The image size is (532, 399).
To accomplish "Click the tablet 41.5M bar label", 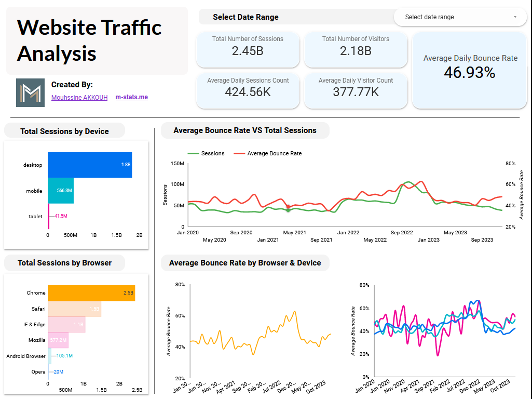I will click(x=61, y=216).
